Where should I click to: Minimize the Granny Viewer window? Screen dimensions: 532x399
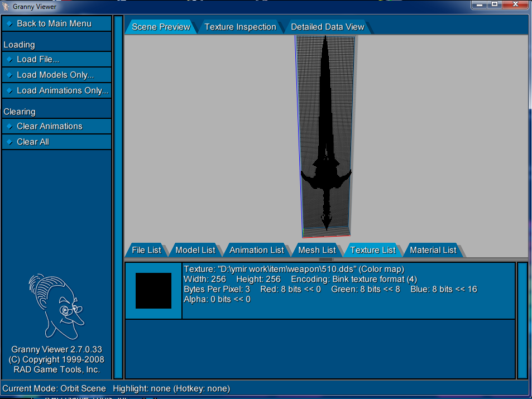(480, 4)
